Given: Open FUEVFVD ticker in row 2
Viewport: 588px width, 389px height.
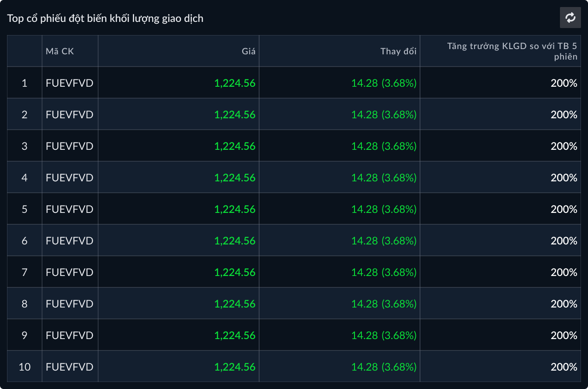Looking at the screenshot, I should (70, 114).
